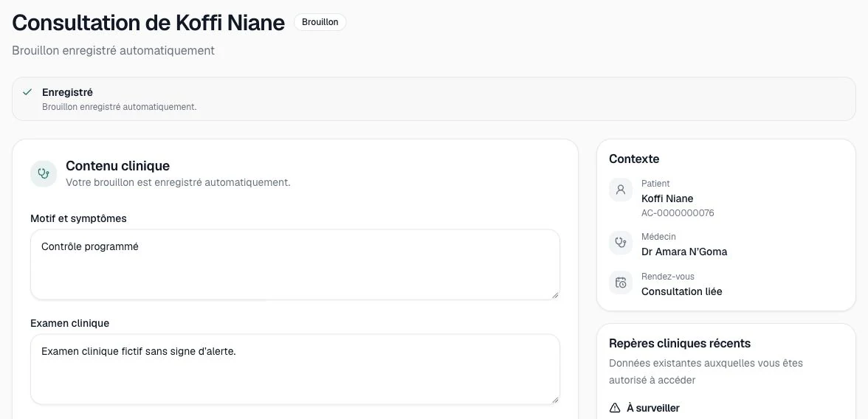The image size is (868, 419).
Task: Click subtitle Brouillon enregistré automatiquement under page title
Action: click(x=114, y=50)
